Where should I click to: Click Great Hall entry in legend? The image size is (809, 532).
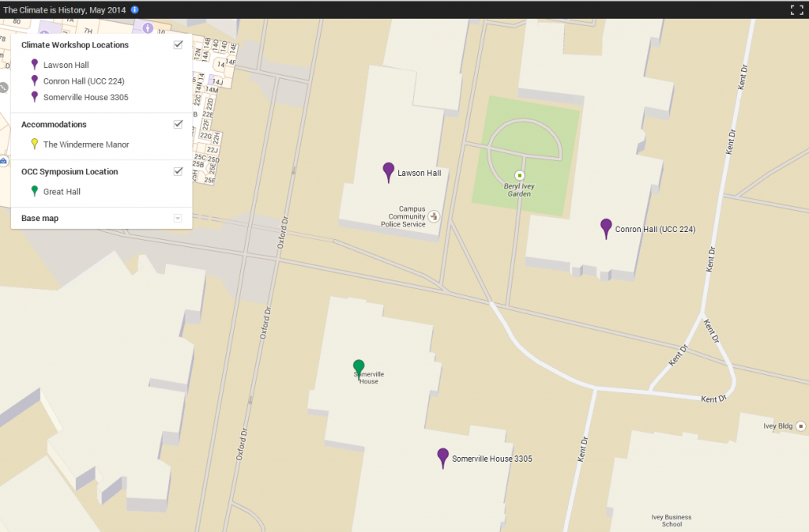(x=62, y=192)
